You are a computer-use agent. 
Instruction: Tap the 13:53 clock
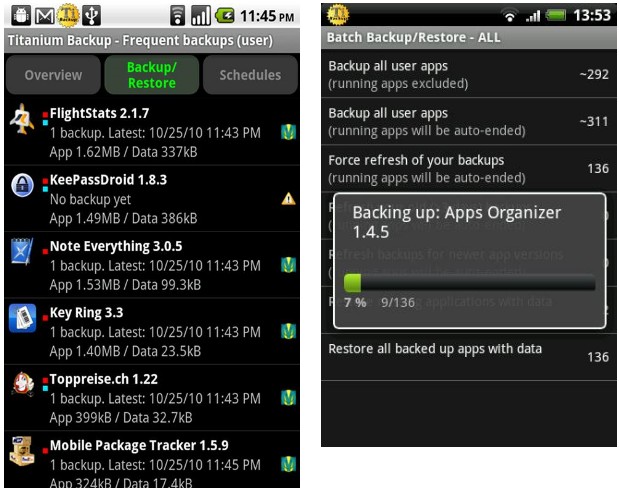(x=592, y=15)
